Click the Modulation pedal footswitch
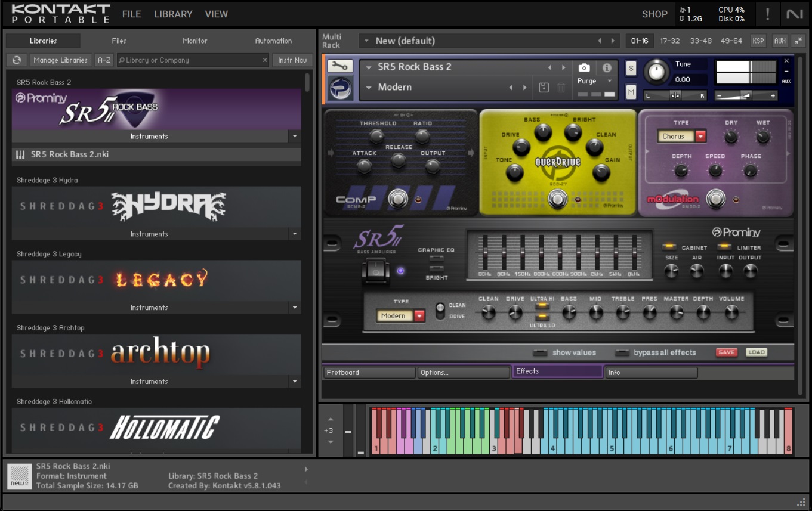The height and width of the screenshot is (511, 812). (x=716, y=199)
